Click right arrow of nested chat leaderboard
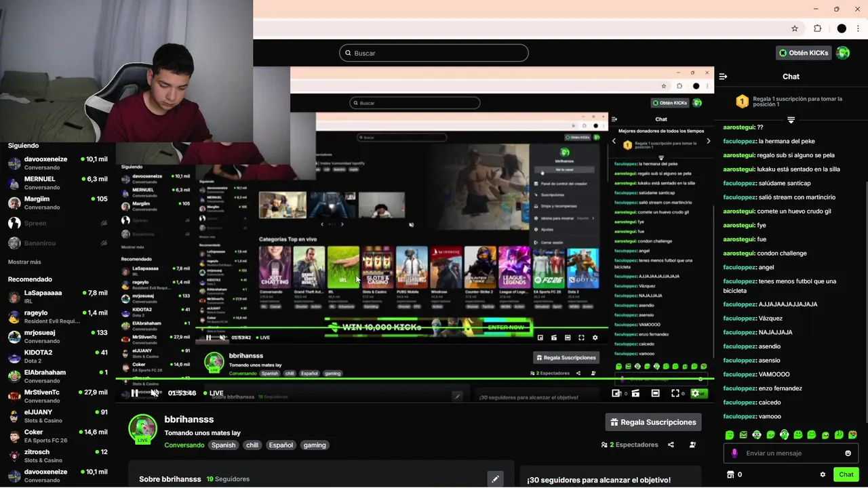The height and width of the screenshot is (488, 868). coord(708,141)
